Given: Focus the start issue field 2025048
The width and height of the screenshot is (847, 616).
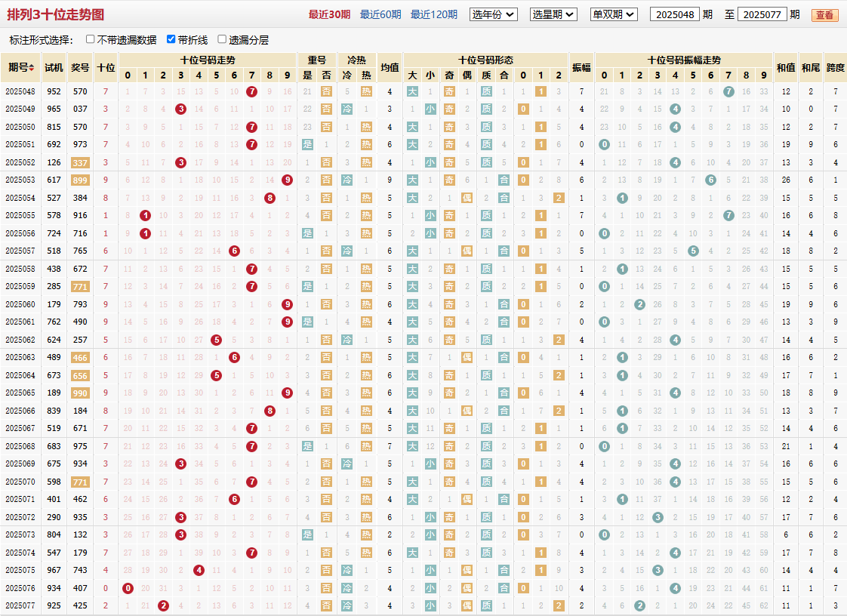Looking at the screenshot, I should (x=675, y=14).
